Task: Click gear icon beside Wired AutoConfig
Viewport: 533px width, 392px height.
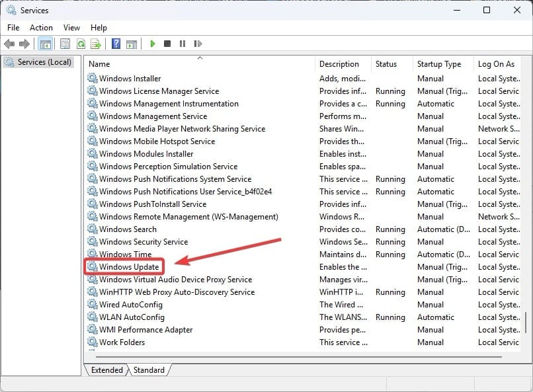Action: (x=92, y=304)
